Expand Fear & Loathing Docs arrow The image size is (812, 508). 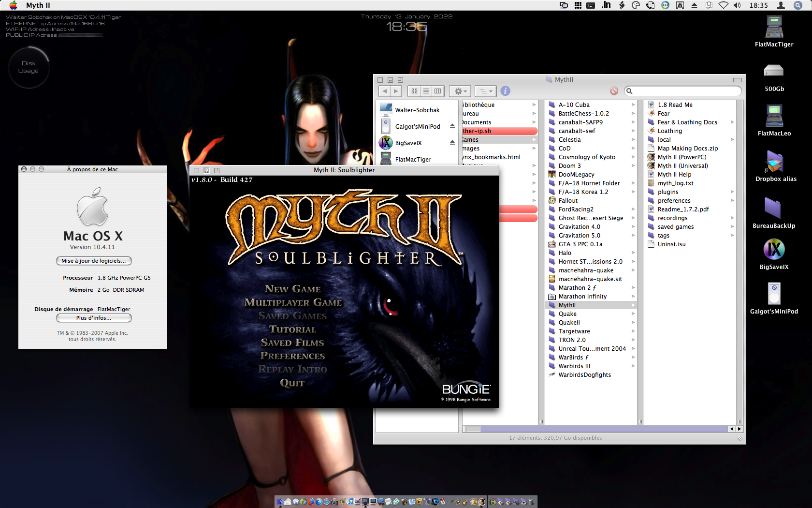coord(732,122)
